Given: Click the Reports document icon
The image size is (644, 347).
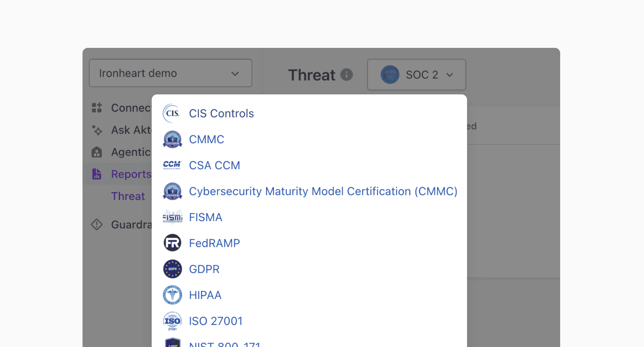Looking at the screenshot, I should (97, 174).
